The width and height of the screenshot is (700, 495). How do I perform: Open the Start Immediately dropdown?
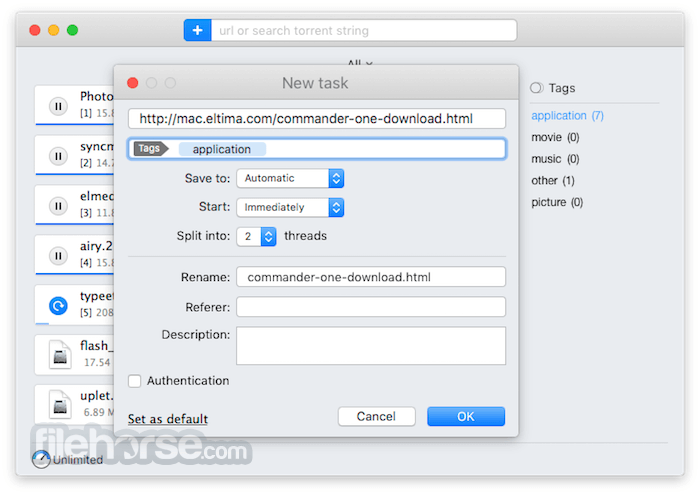[290, 207]
